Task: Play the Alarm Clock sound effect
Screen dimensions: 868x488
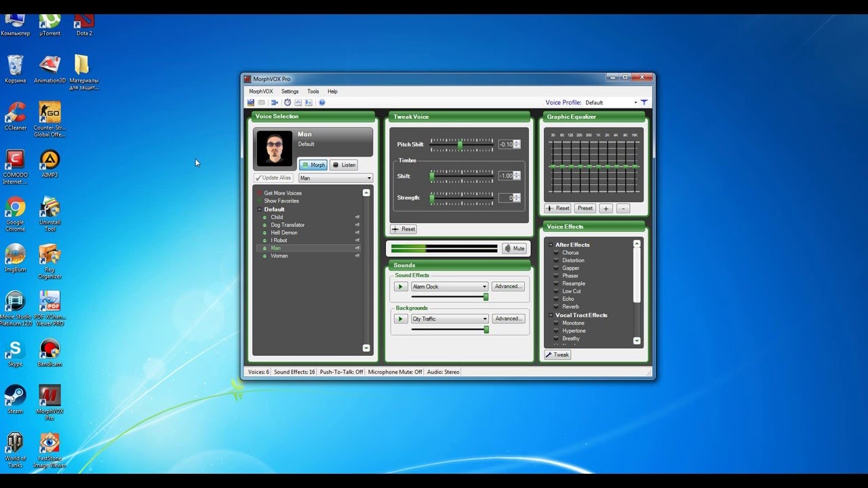Action: [x=401, y=287]
